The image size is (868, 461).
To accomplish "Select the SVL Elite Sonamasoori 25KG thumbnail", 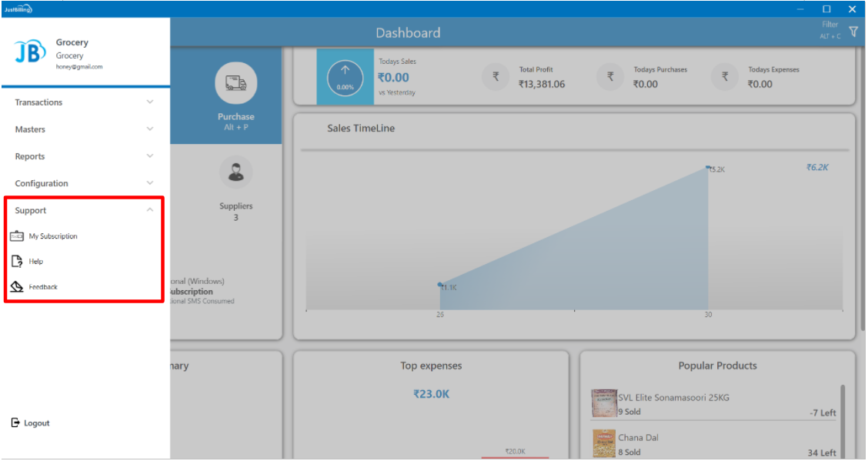I will (x=603, y=403).
